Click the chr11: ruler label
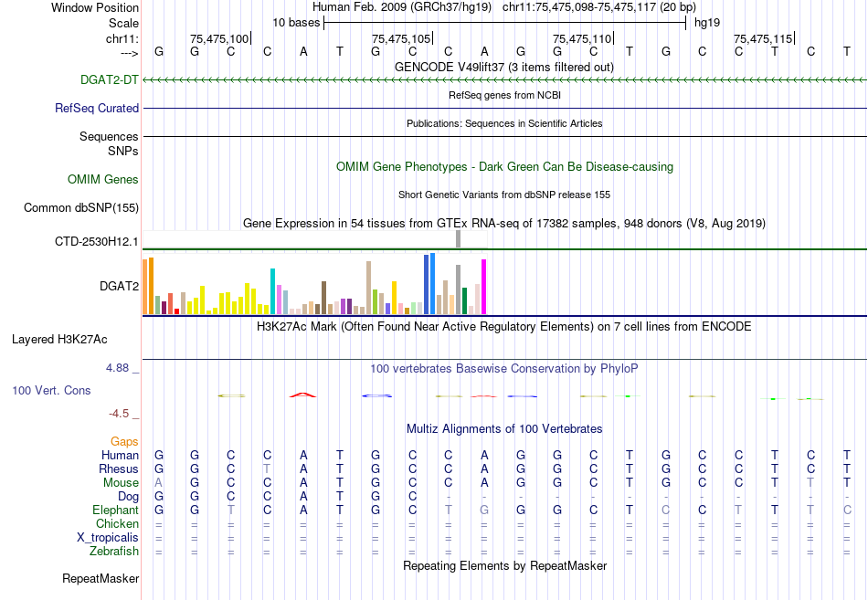868x600 pixels. tap(122, 38)
